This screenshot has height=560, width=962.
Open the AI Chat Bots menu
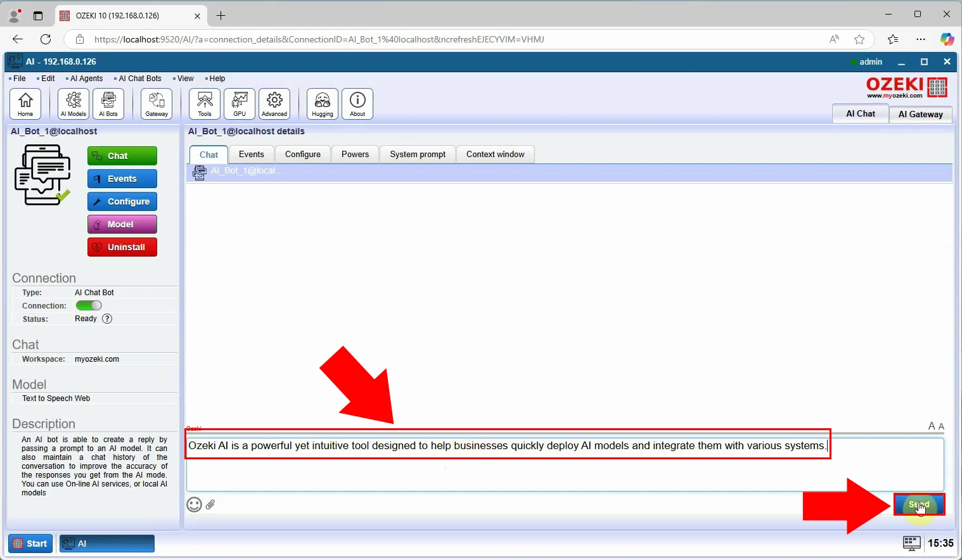[139, 79]
